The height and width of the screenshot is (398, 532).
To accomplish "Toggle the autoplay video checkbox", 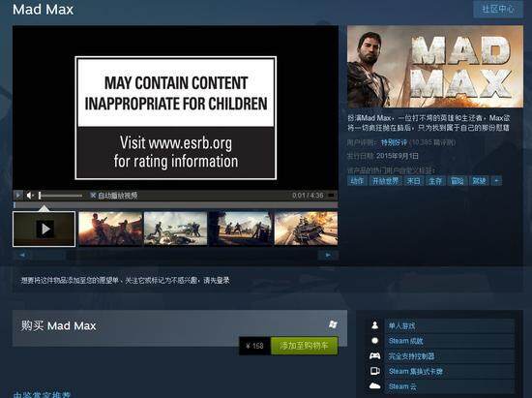I will coord(93,195).
